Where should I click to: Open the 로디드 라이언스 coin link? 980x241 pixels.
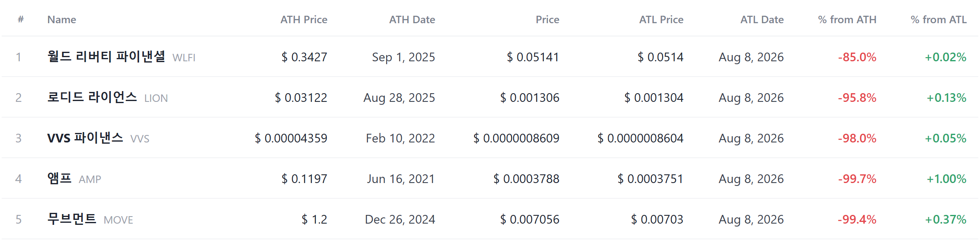[x=92, y=97]
